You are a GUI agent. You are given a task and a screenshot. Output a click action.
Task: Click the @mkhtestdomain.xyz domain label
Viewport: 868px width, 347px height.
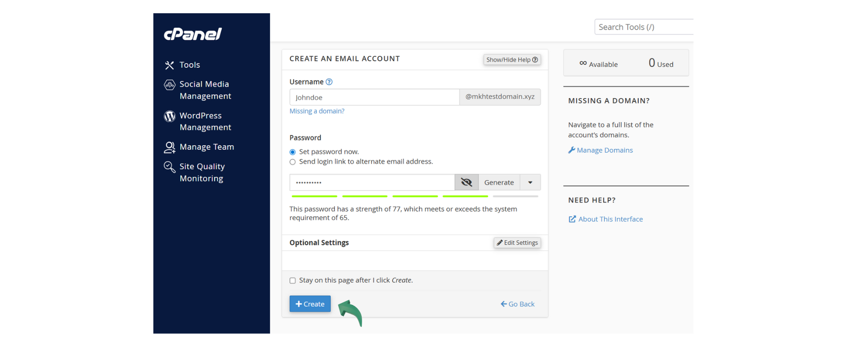(x=500, y=97)
